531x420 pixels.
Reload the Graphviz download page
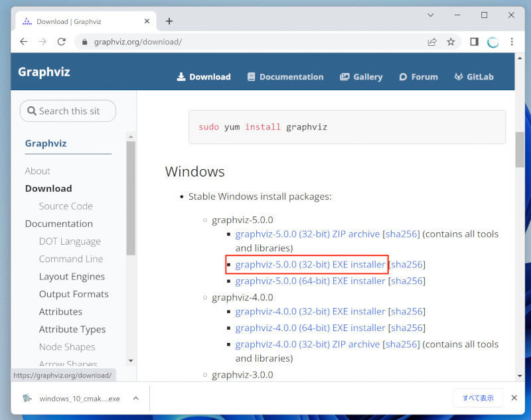point(61,41)
